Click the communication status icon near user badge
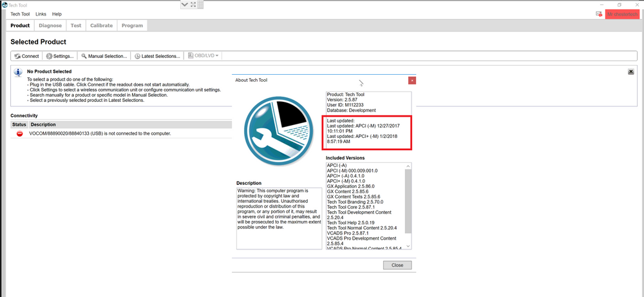 point(599,14)
